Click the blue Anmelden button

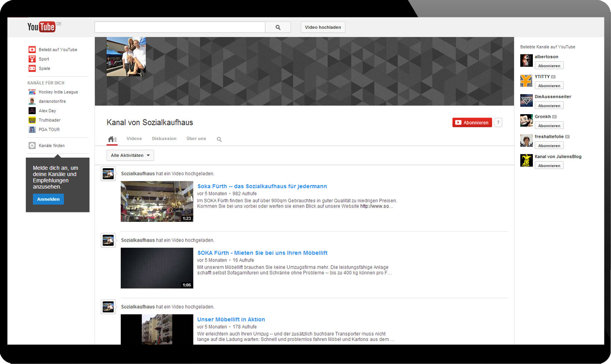pos(48,199)
